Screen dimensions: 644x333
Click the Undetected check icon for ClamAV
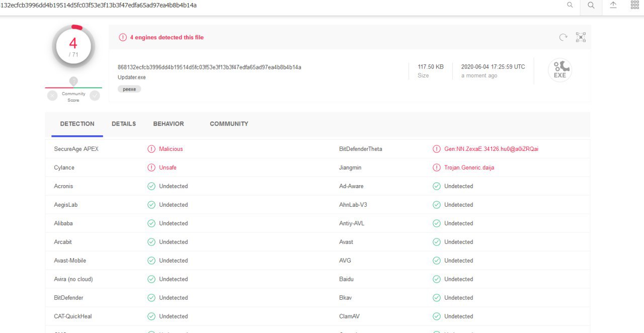coord(437,316)
